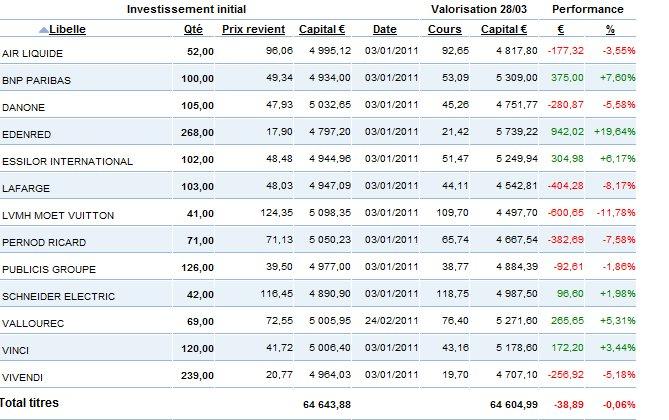The height and width of the screenshot is (420, 669).
Task: Click the LVMH MOET VUITTON stock name
Action: (57, 215)
